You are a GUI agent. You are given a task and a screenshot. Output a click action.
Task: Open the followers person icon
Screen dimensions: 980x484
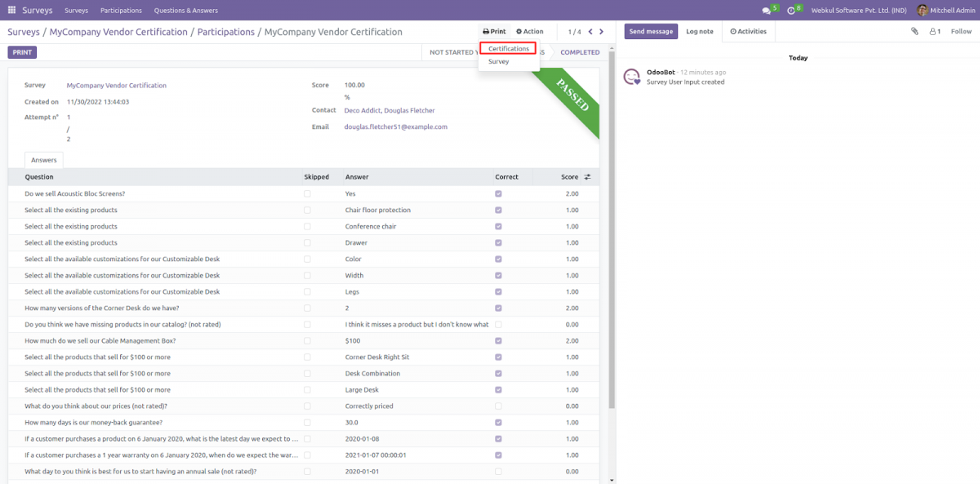[x=937, y=31]
